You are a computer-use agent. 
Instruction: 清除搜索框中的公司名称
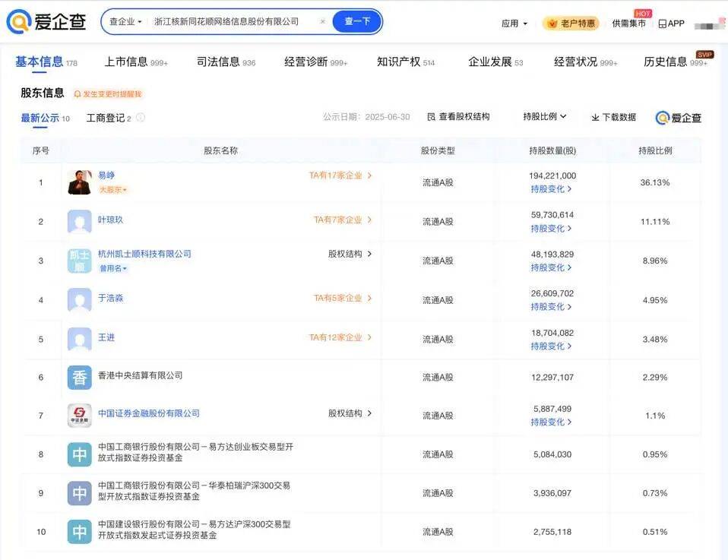(322, 21)
